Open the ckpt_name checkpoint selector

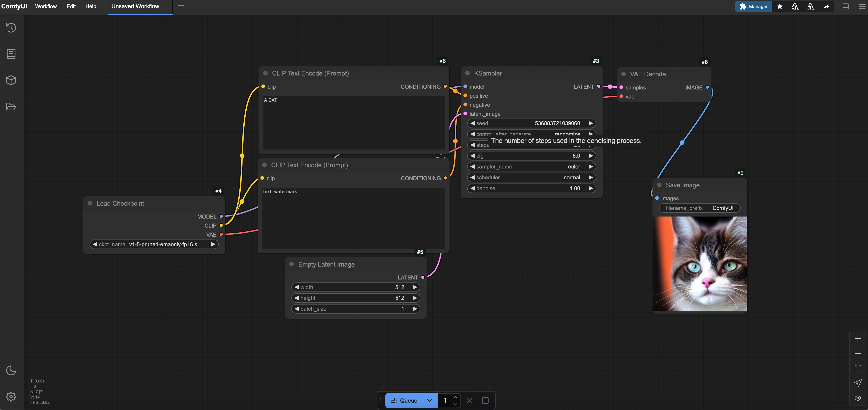(154, 244)
